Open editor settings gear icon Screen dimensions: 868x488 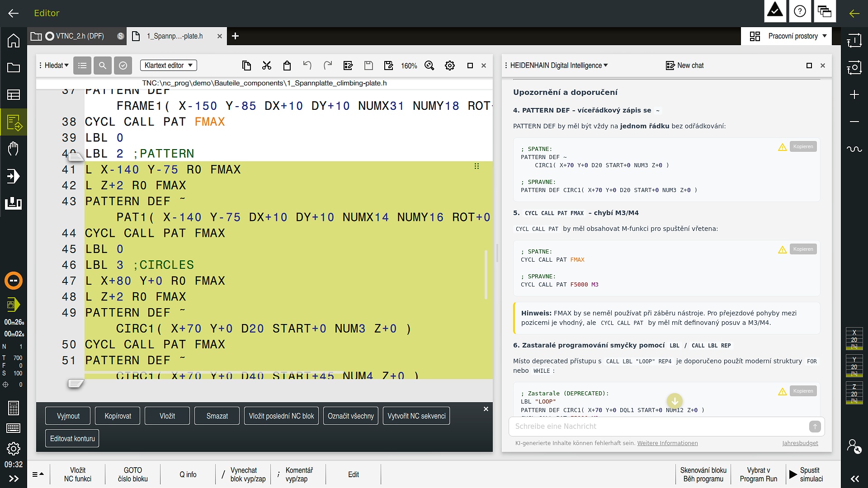pyautogui.click(x=450, y=66)
